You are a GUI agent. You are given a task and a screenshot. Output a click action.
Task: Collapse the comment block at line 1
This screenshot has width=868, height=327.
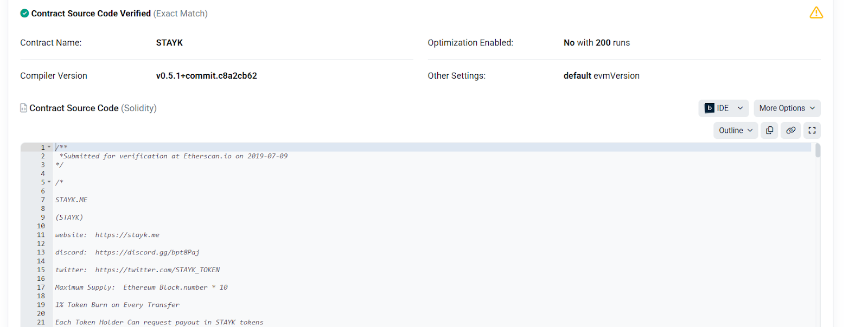coord(49,147)
